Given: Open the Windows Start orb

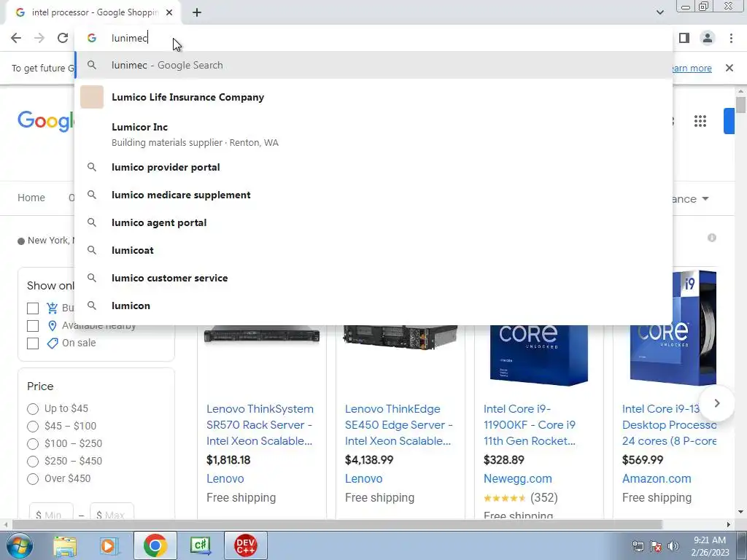Looking at the screenshot, I should [x=20, y=545].
